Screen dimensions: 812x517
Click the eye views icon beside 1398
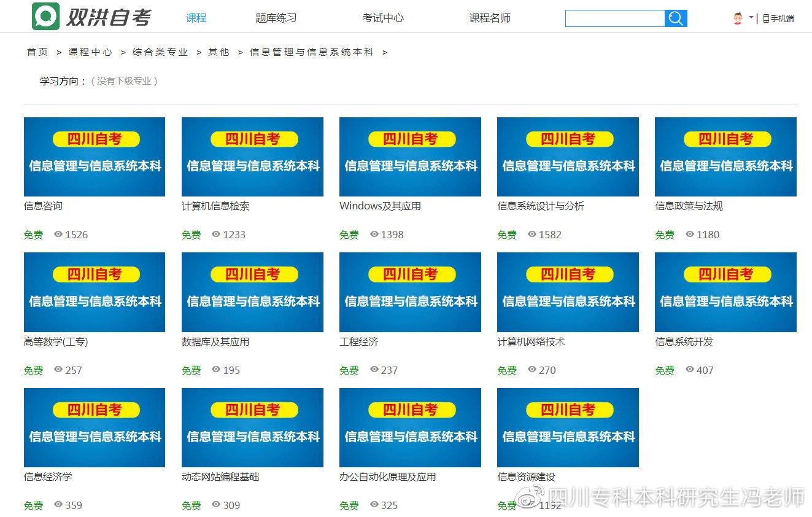374,234
